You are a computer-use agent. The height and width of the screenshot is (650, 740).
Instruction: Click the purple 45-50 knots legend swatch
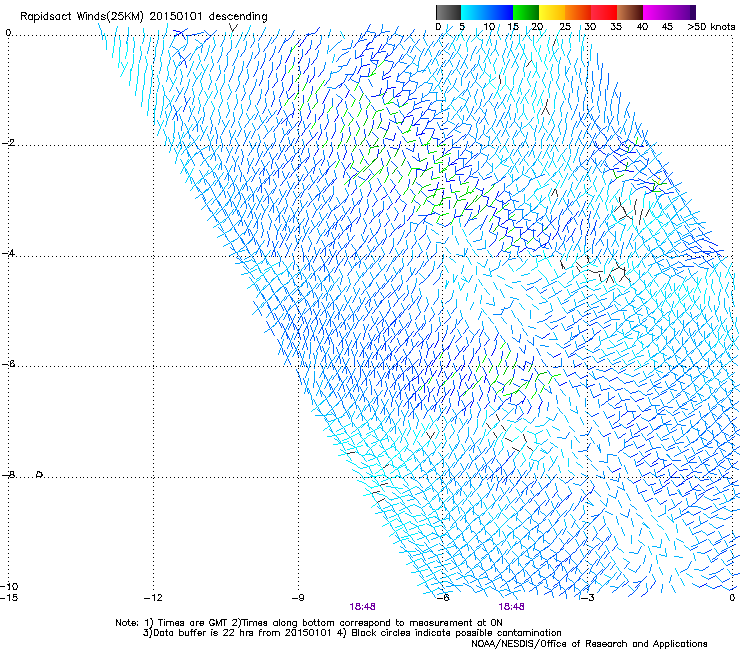pyautogui.click(x=682, y=12)
